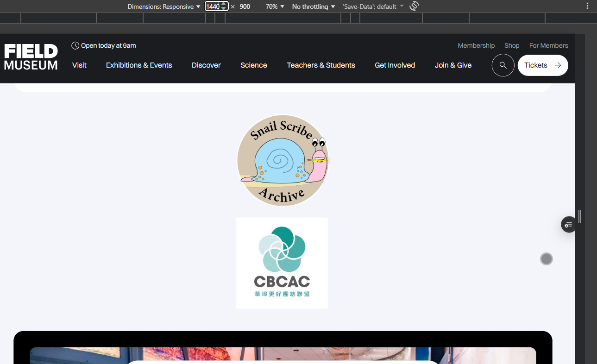Open the 70% zoom dropdown
Screen dimensions: 597x364
275,6
